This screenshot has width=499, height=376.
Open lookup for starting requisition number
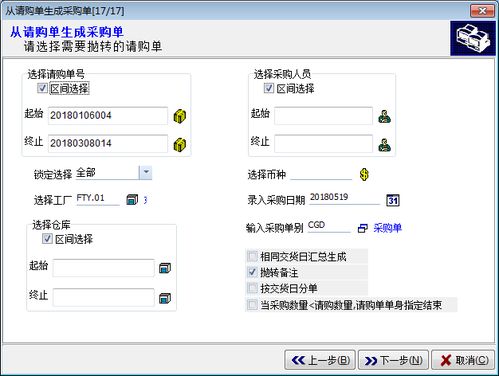180,116
